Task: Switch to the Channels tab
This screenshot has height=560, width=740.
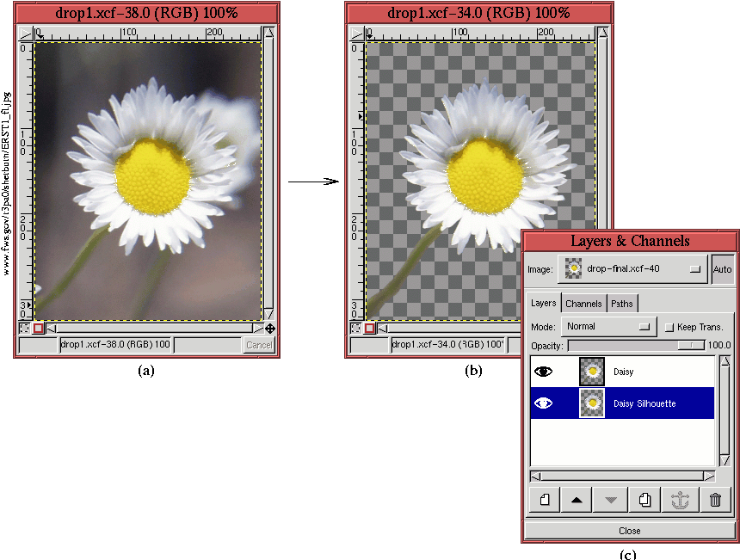Action: click(583, 304)
